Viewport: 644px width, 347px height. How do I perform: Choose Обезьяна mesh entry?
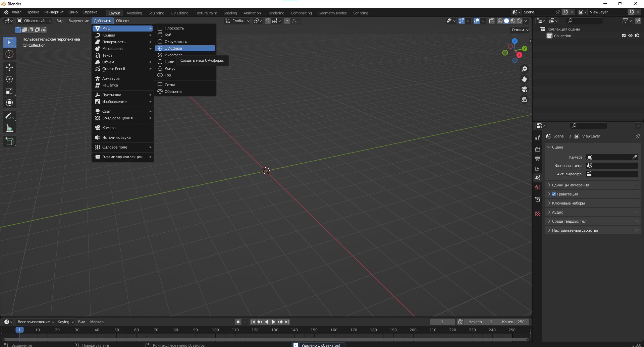click(185, 92)
